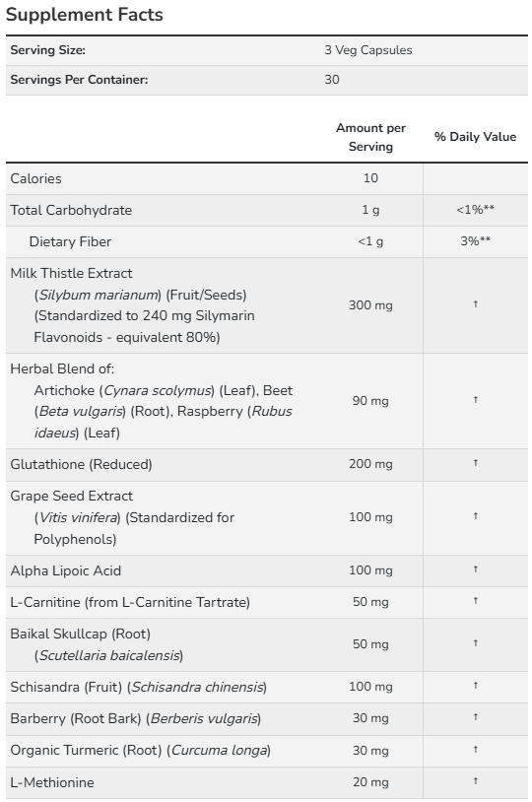This screenshot has width=532, height=802.
Task: Click the Schisandra chinensis ingredient text
Action: tap(197, 687)
